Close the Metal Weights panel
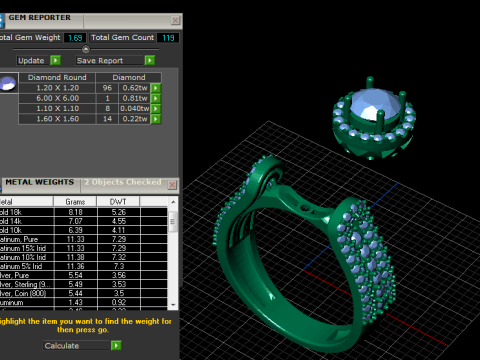Image resolution: width=480 pixels, height=360 pixels. point(172,185)
